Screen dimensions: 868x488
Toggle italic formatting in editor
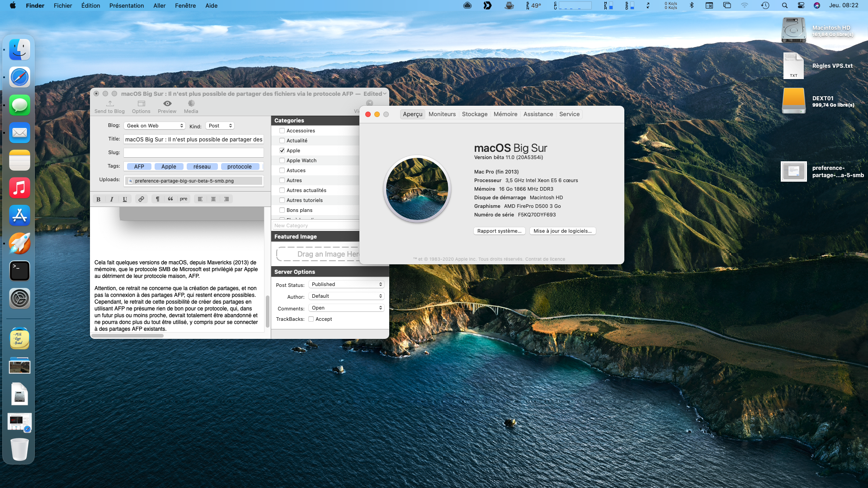click(111, 199)
